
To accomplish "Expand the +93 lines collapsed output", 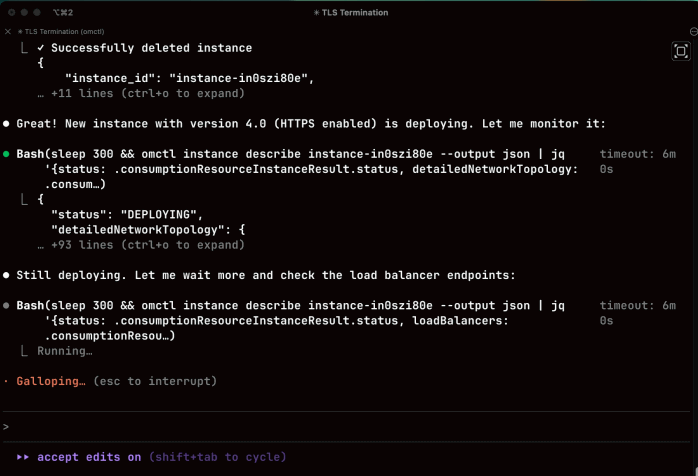I will 140,245.
